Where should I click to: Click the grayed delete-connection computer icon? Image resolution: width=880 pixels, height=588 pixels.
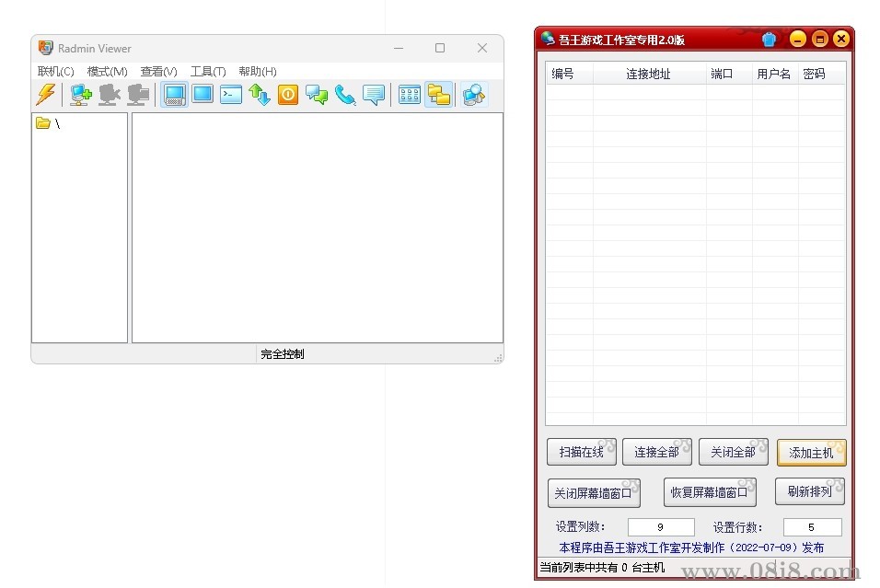tap(110, 94)
